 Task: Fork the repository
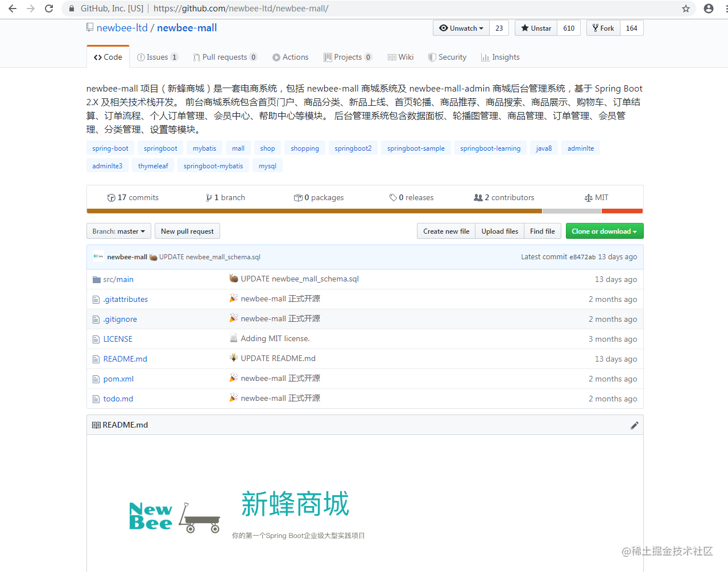tap(603, 28)
